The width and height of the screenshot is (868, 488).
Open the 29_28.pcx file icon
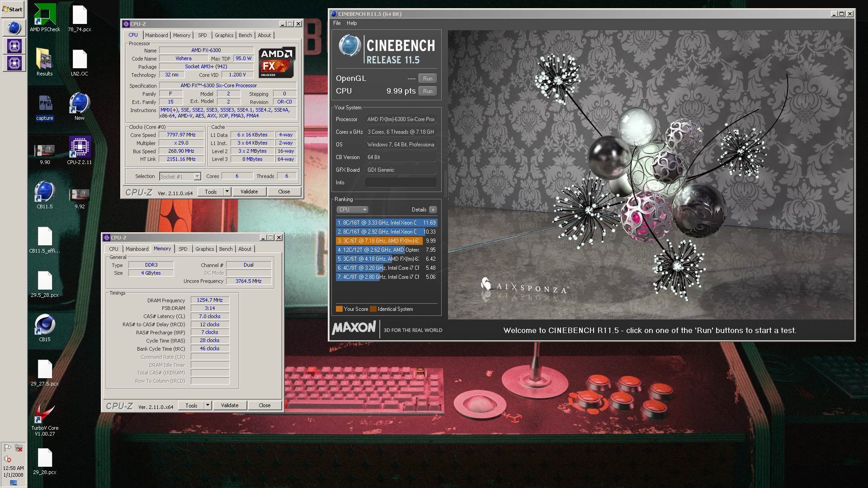pyautogui.click(x=45, y=461)
